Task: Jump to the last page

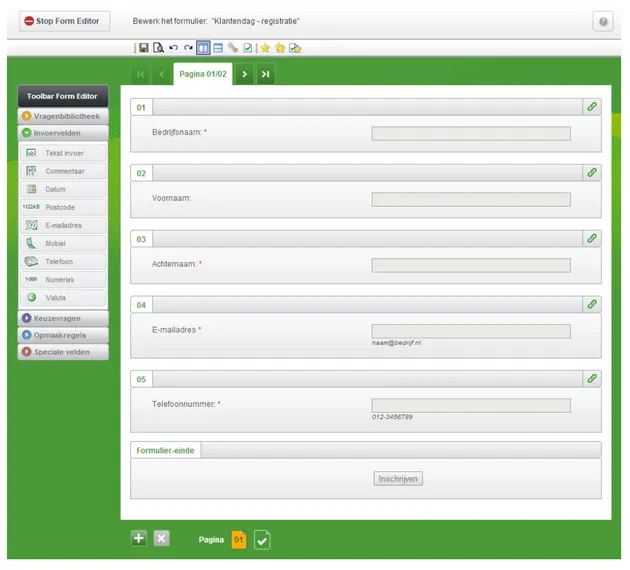Action: [x=266, y=74]
